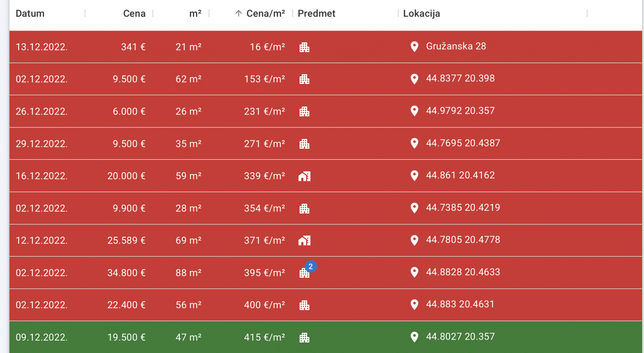Select the row dated 13.12.2022.
The height and width of the screenshot is (353, 644).
click(42, 47)
